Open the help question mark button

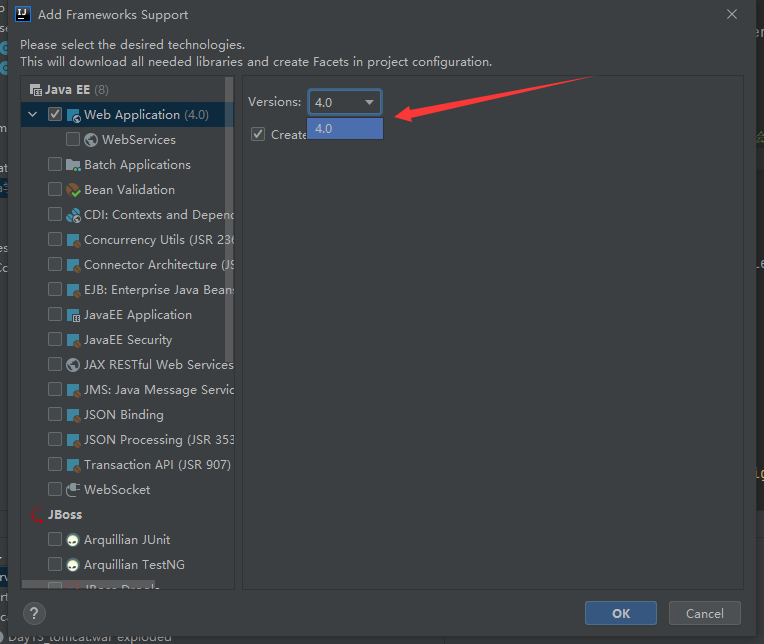(x=34, y=613)
